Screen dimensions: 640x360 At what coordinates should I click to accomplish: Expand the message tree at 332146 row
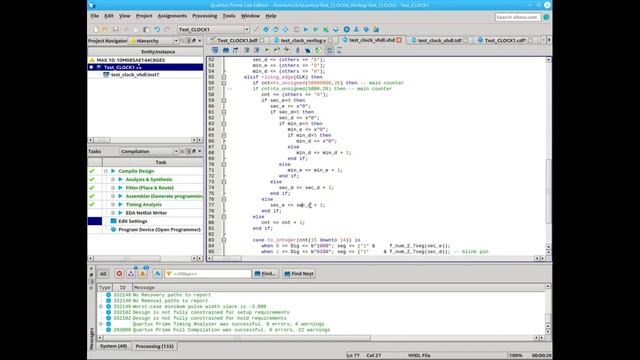[x=101, y=306]
